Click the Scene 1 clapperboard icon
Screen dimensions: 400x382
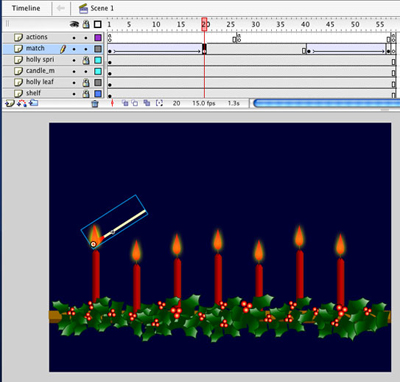[83, 8]
